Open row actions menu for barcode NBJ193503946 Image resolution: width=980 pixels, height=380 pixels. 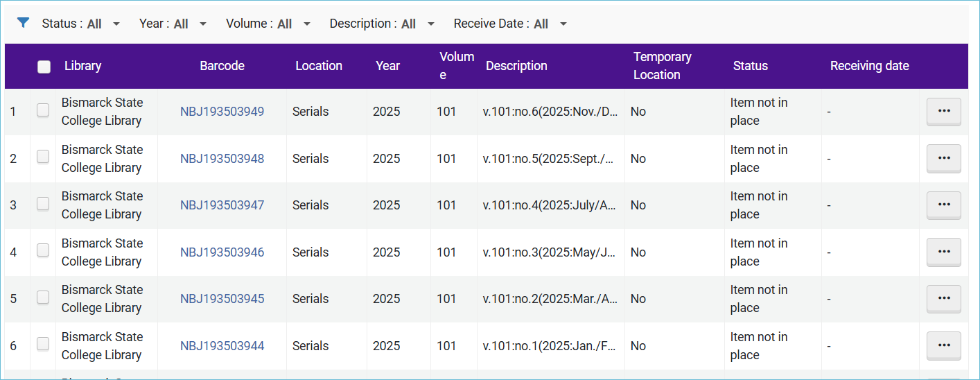(943, 252)
